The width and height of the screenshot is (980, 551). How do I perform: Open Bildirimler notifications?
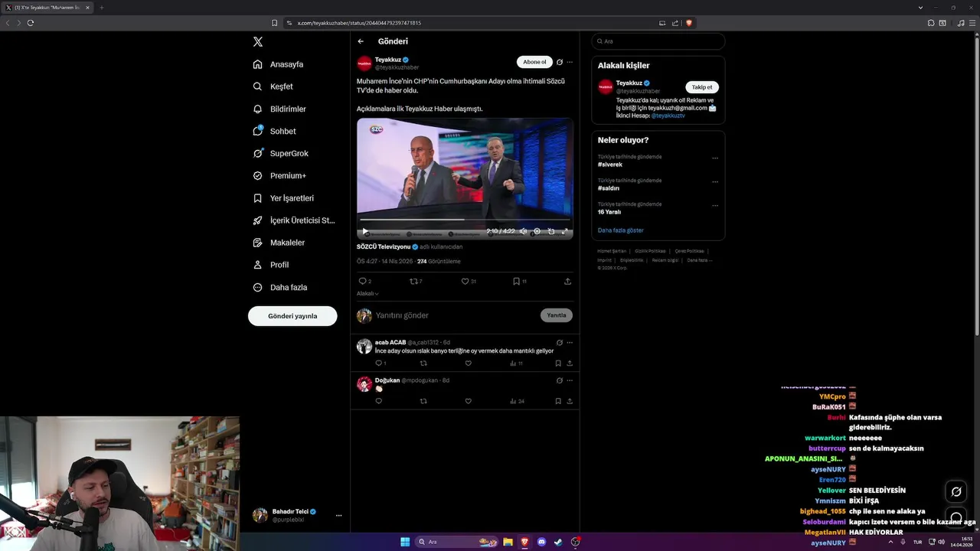(279, 109)
